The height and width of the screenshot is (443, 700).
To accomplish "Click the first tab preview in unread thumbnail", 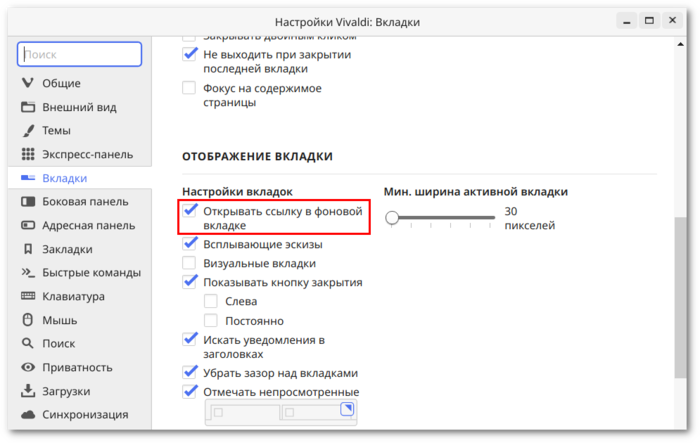I will coord(244,412).
